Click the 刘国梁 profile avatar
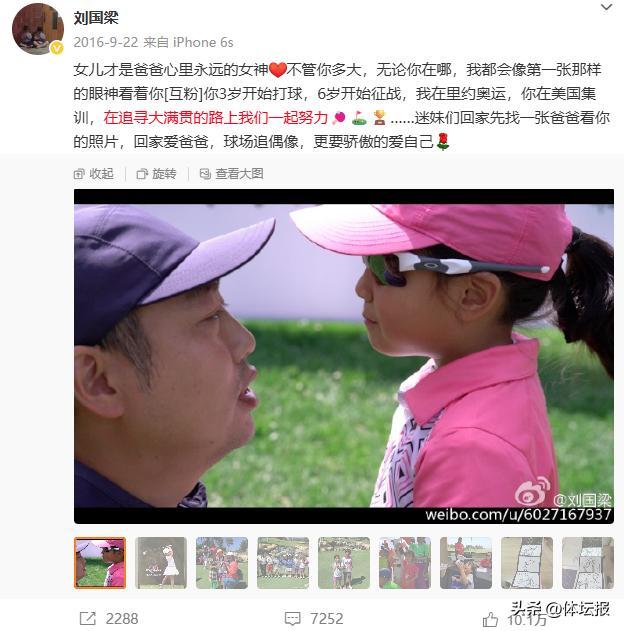 tap(38, 29)
